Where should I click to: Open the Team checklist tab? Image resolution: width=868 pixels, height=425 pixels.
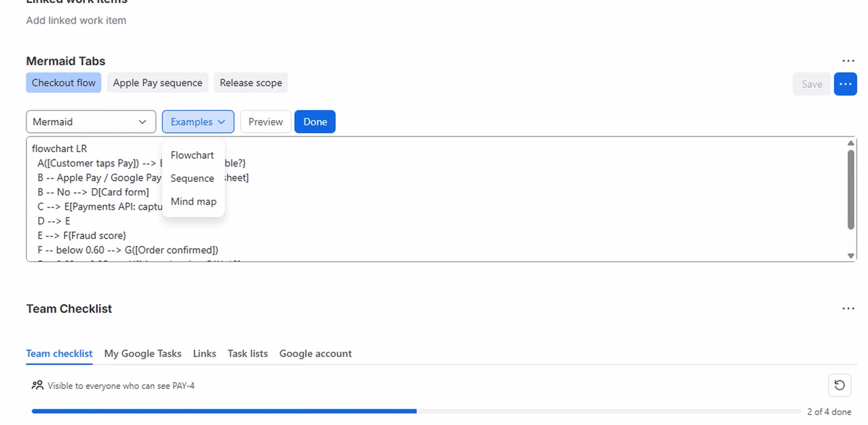pyautogui.click(x=59, y=353)
